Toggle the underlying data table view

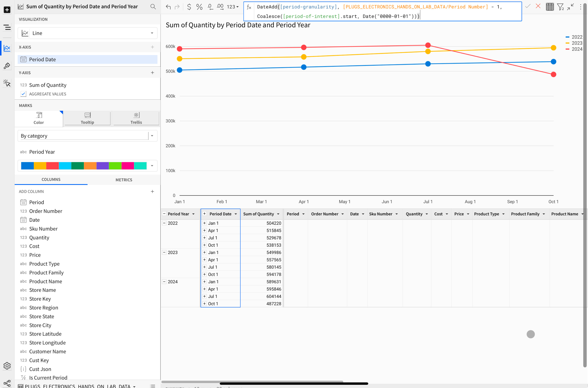click(549, 7)
